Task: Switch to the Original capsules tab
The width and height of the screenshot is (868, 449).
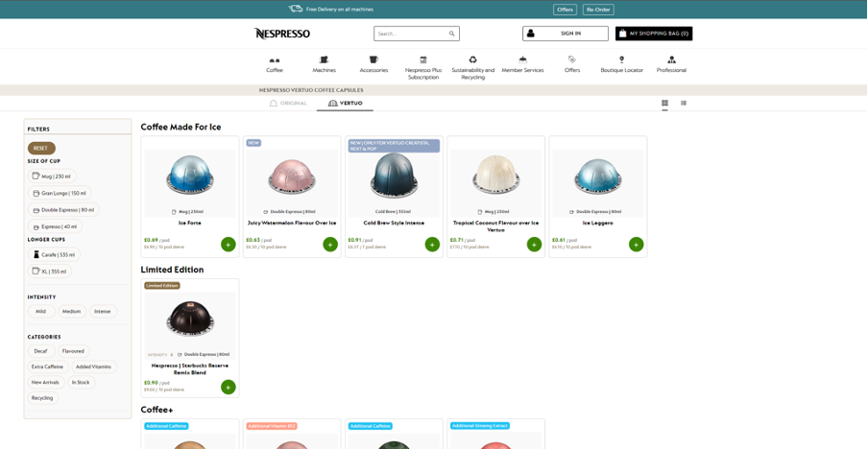Action: (288, 103)
